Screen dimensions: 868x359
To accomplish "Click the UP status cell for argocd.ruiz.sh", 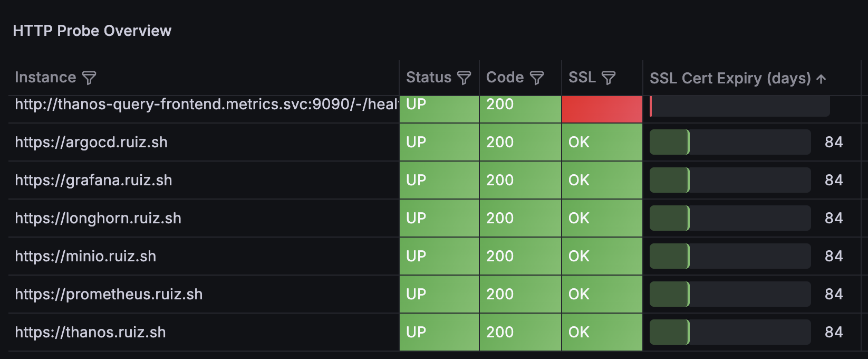I will (x=439, y=142).
